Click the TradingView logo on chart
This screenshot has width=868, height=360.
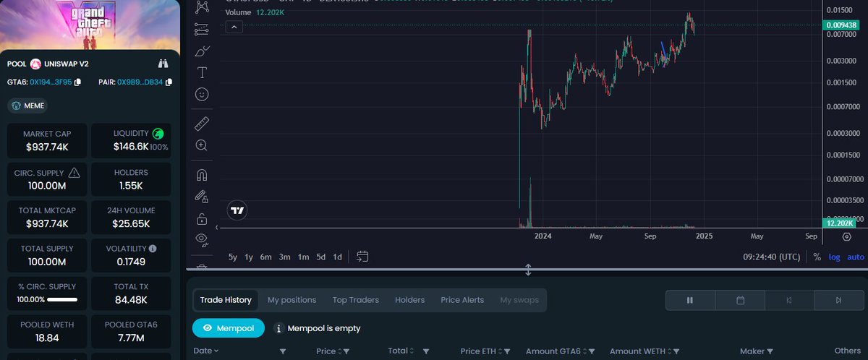[237, 210]
